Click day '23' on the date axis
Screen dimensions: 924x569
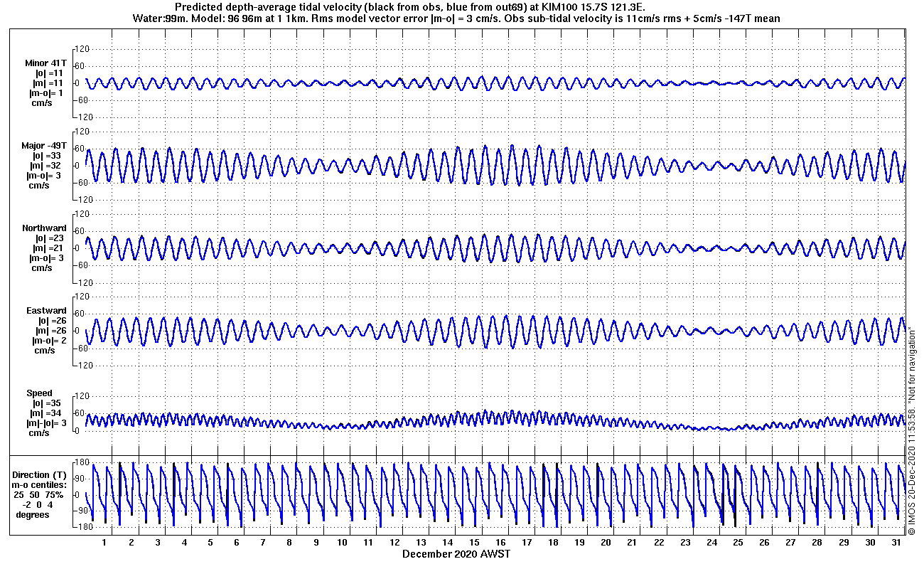coord(685,543)
